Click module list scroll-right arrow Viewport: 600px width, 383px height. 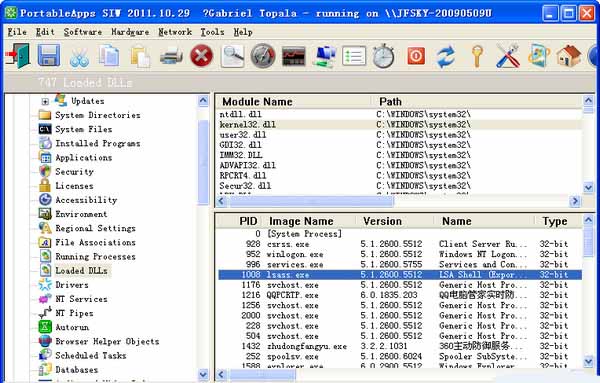575,201
